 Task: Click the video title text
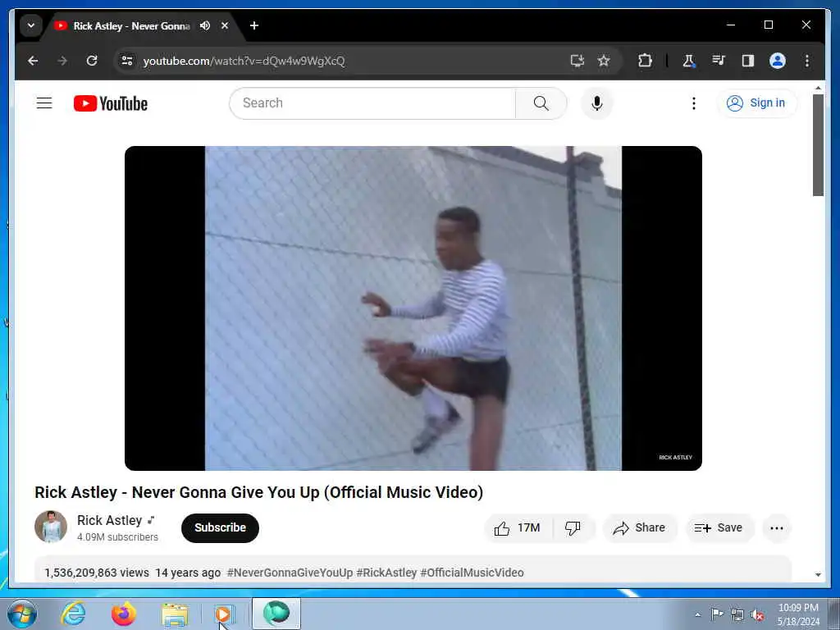(258, 492)
